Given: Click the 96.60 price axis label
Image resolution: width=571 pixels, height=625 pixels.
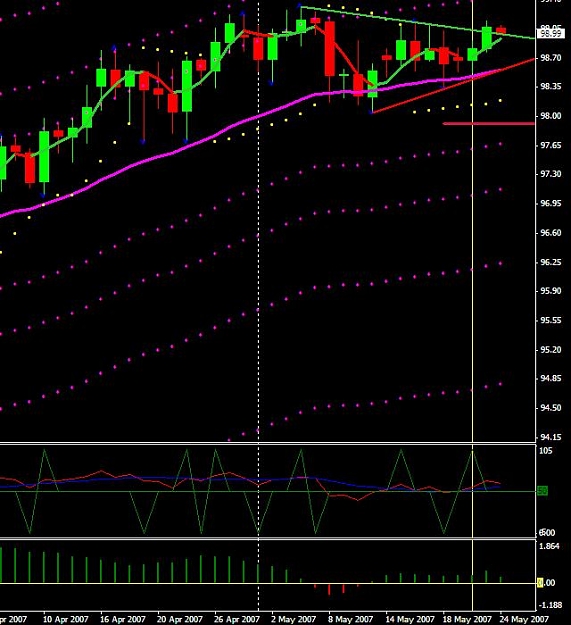Looking at the screenshot, I should [550, 233].
